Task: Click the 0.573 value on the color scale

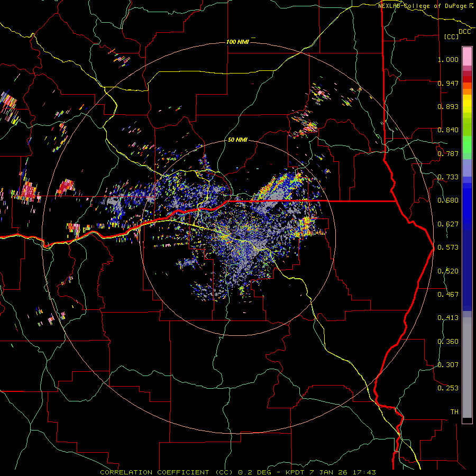Action: tap(448, 248)
